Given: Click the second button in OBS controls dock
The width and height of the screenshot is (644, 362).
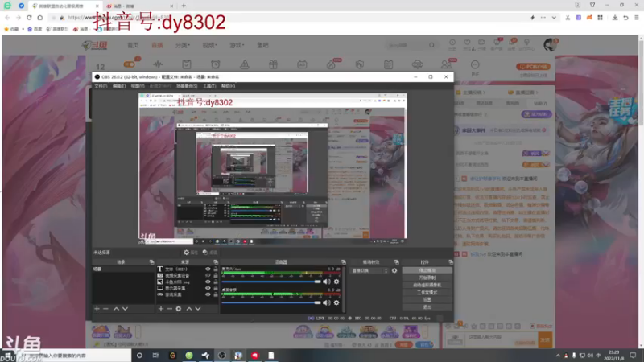Looking at the screenshot, I should [427, 278].
